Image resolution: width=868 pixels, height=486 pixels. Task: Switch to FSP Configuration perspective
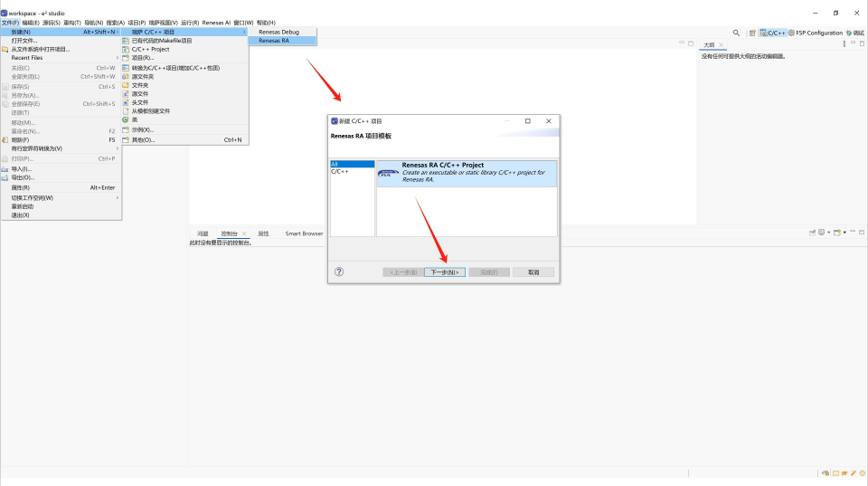(x=816, y=33)
